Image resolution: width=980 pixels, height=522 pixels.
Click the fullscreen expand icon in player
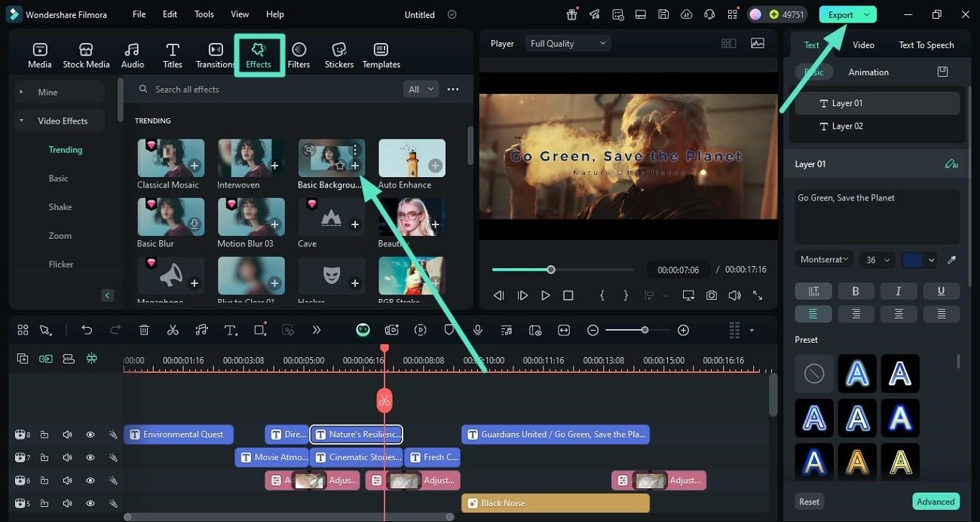[x=758, y=295]
